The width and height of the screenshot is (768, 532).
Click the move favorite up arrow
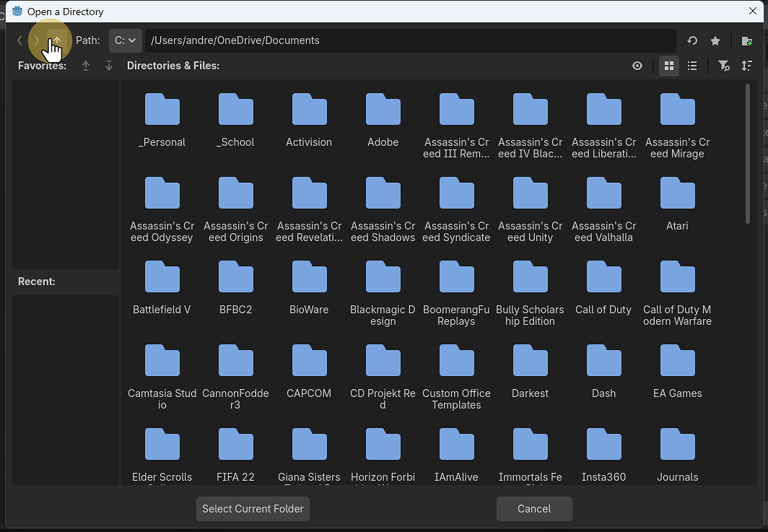point(86,66)
